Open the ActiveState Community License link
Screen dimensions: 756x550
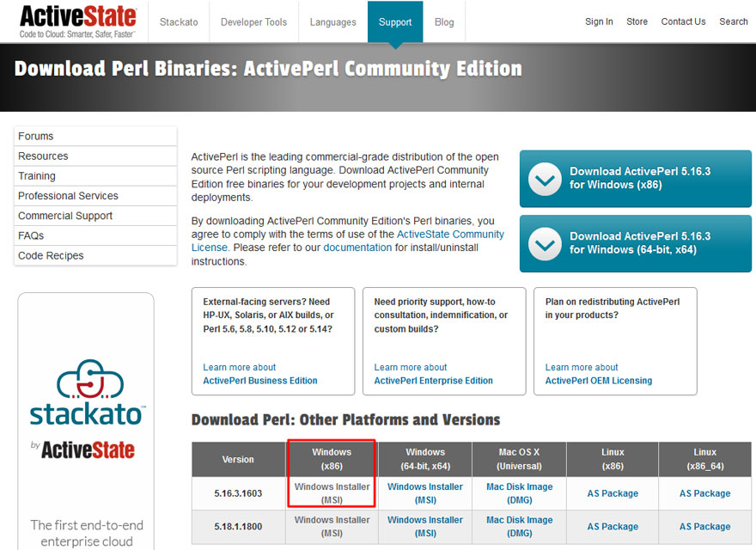[348, 241]
